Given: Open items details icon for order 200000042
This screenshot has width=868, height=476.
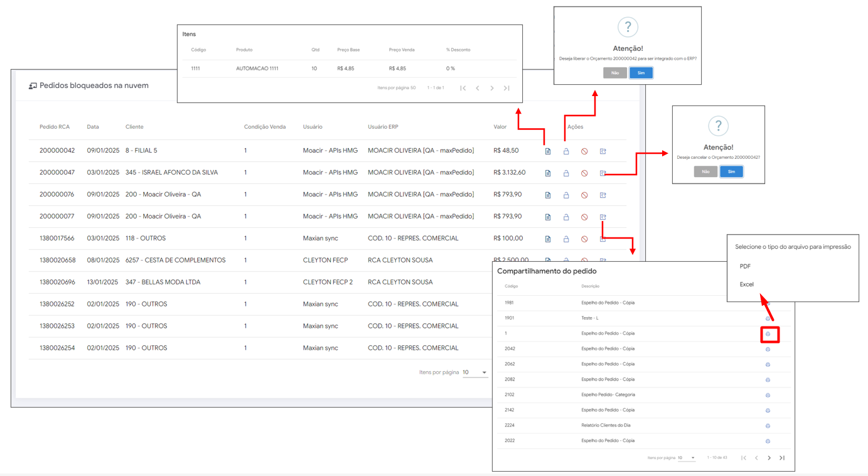Looking at the screenshot, I should pyautogui.click(x=548, y=151).
